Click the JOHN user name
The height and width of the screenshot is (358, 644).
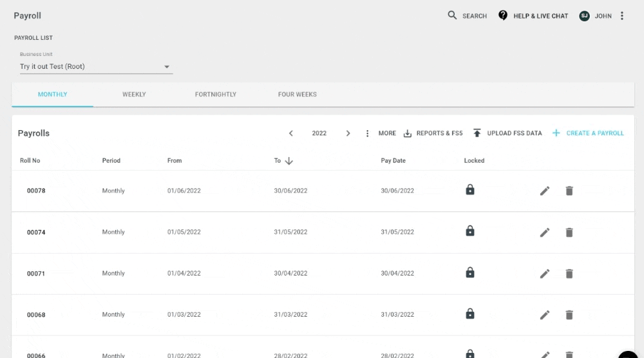point(603,16)
